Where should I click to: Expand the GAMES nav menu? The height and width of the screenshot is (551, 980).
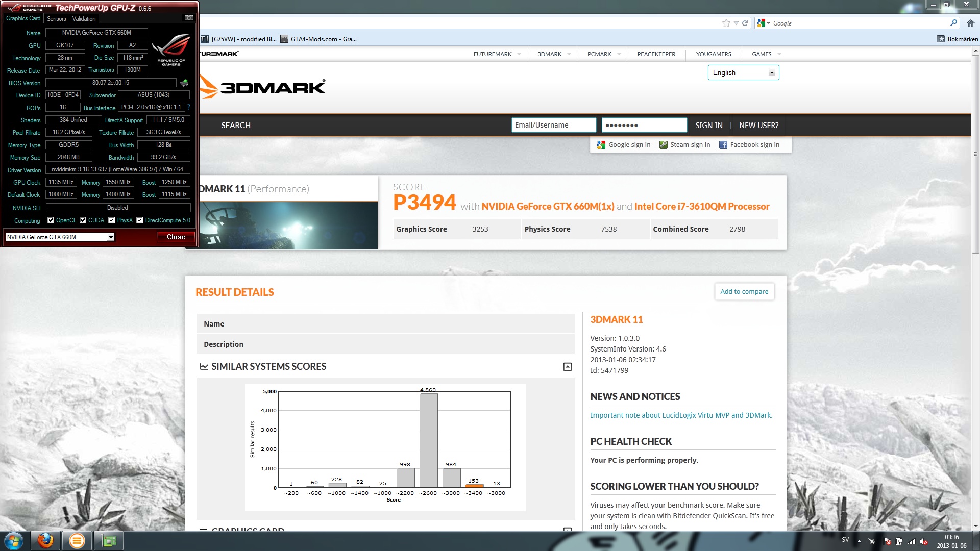point(766,54)
